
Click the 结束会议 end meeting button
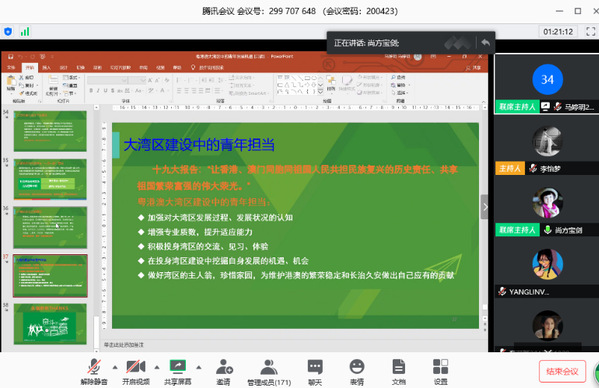click(562, 372)
